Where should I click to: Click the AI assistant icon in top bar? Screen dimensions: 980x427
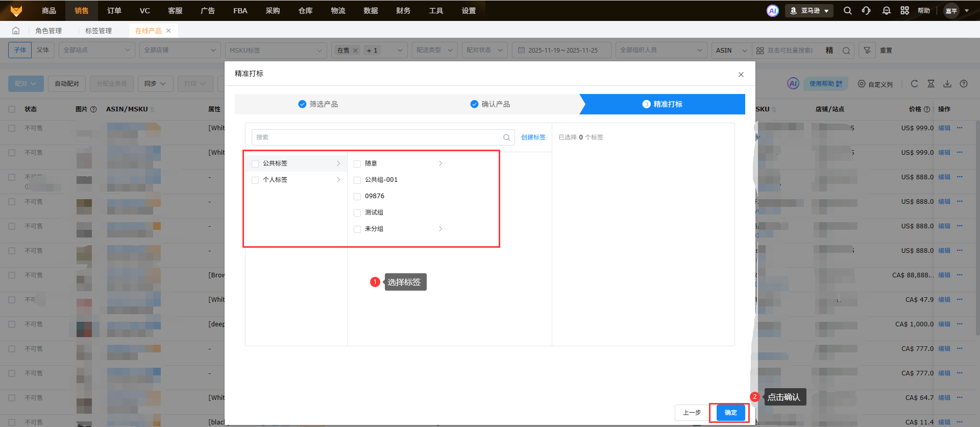[x=773, y=11]
